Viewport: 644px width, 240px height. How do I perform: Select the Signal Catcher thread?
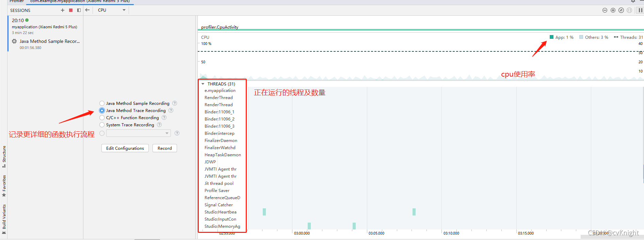(x=219, y=205)
